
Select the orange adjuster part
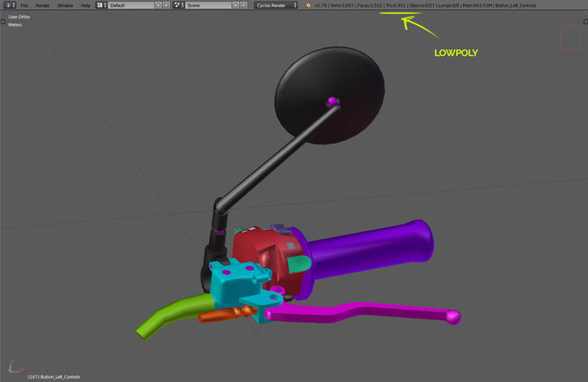[225, 314]
